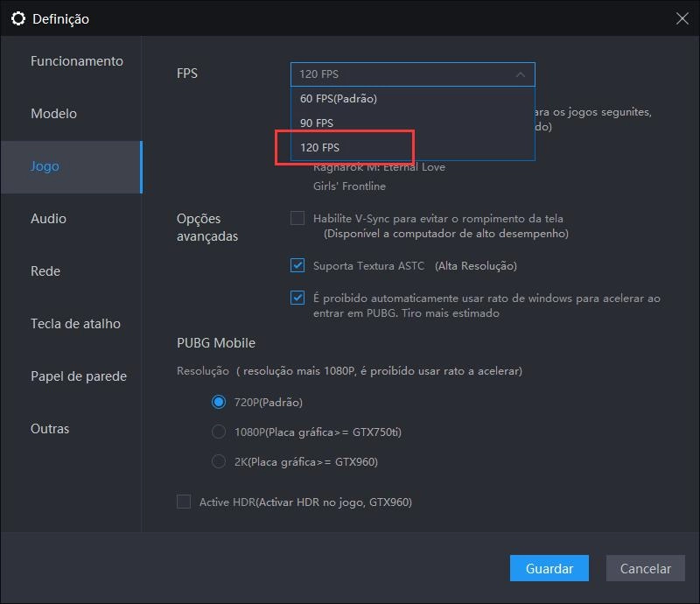
Task: Toggle the Active HDR checkbox
Action: pyautogui.click(x=184, y=502)
